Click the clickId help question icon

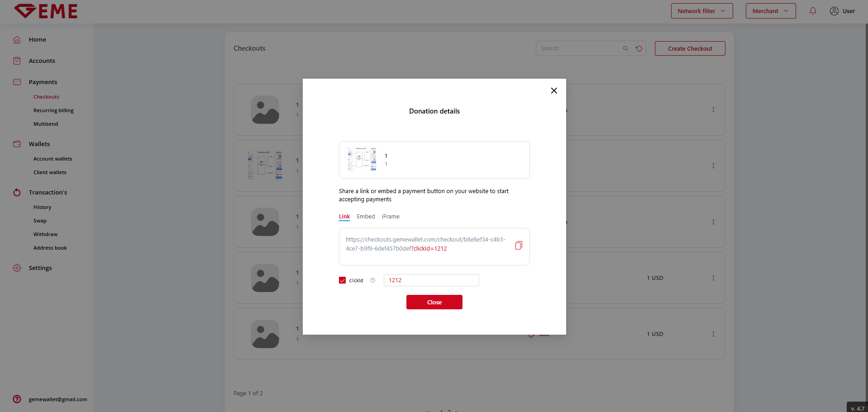(x=372, y=280)
